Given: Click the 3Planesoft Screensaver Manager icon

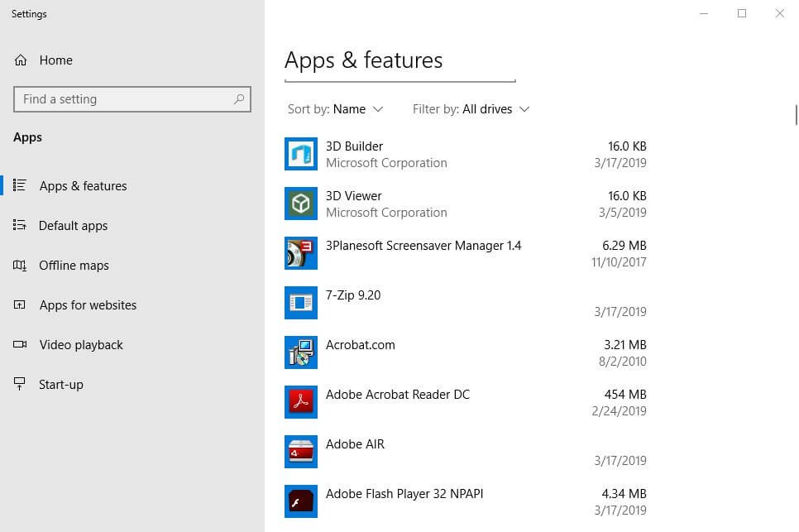Looking at the screenshot, I should [x=300, y=253].
